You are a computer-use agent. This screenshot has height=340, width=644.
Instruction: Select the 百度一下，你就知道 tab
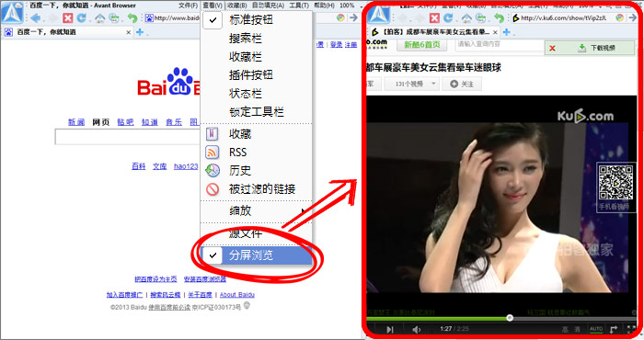[x=68, y=32]
